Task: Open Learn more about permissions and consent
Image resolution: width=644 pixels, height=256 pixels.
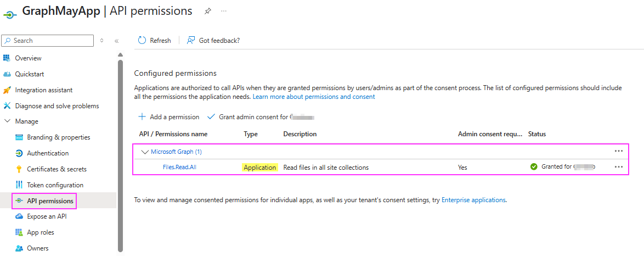Action: point(314,97)
